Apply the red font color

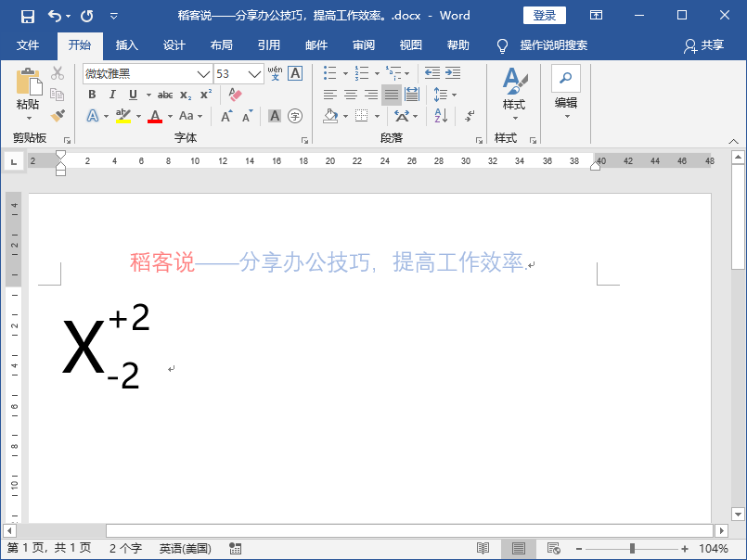155,116
